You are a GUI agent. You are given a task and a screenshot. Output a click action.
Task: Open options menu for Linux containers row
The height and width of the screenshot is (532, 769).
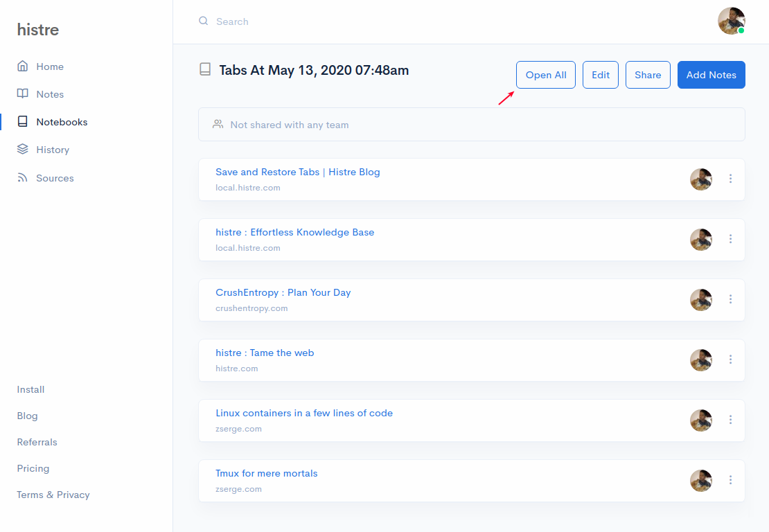coord(730,420)
